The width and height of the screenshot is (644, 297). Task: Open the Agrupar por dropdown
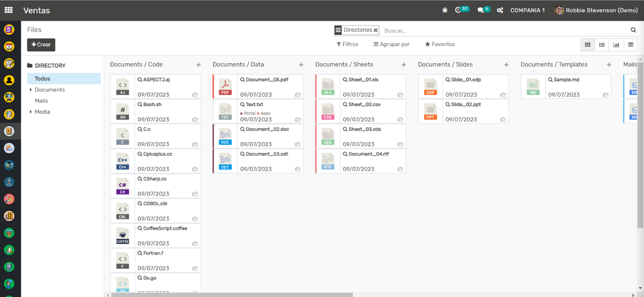click(x=392, y=44)
